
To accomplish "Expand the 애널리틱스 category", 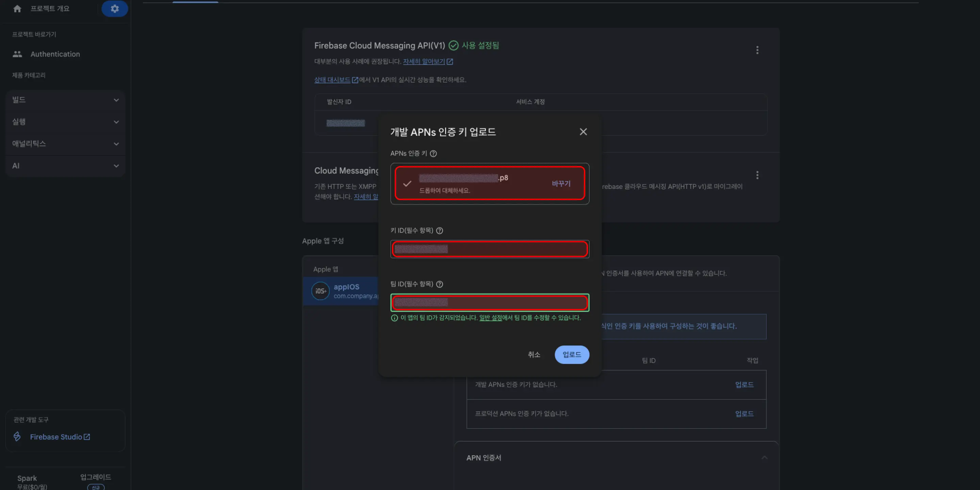I will 65,144.
